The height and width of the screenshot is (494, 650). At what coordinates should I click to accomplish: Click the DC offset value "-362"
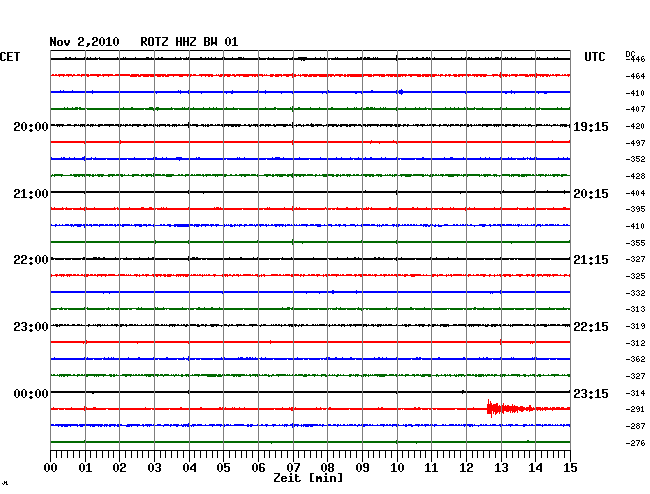pyautogui.click(x=635, y=359)
